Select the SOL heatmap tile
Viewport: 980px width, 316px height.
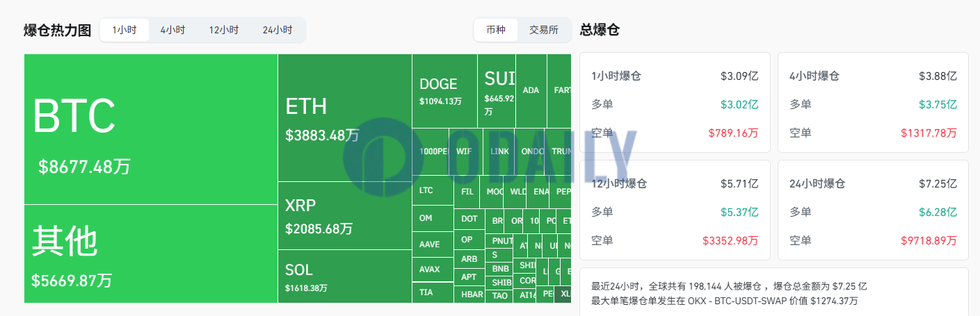tap(345, 276)
